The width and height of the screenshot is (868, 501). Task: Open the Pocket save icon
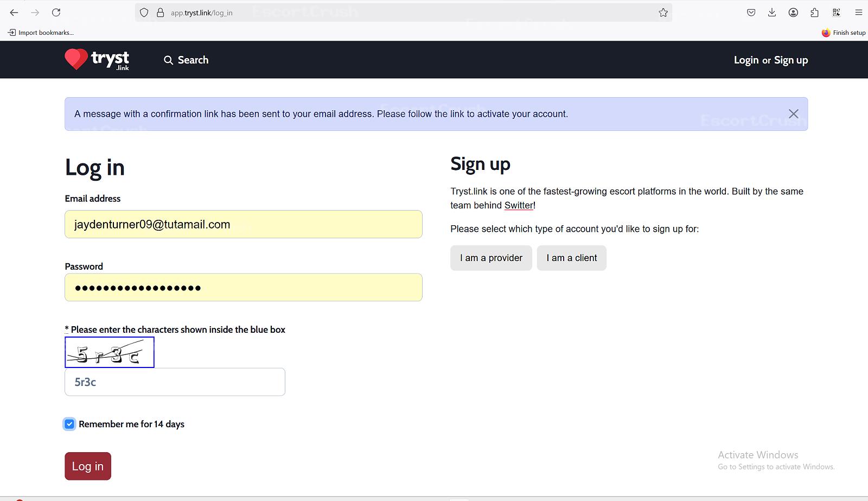[751, 12]
